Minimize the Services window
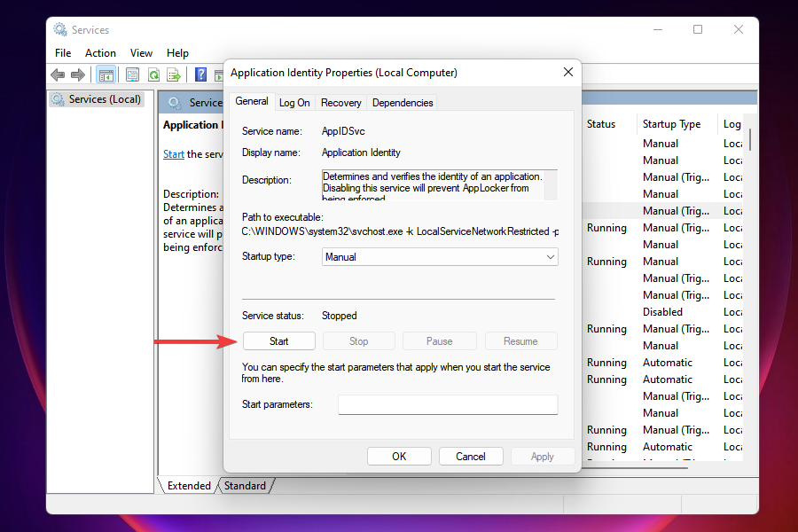This screenshot has height=532, width=798. (x=658, y=29)
